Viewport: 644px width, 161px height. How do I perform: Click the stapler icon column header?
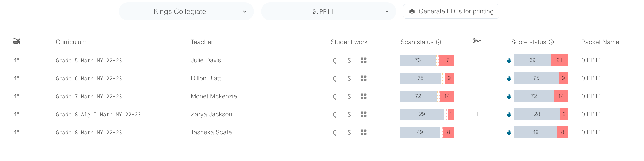click(x=16, y=41)
